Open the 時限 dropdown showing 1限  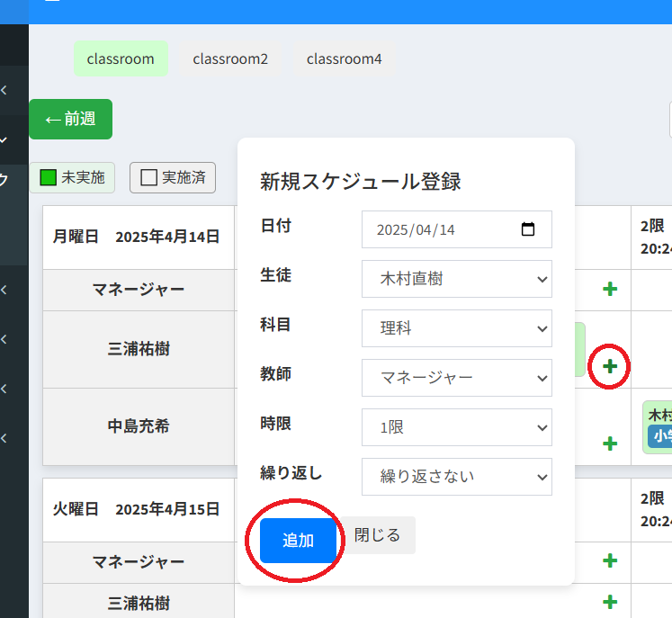pyautogui.click(x=456, y=427)
